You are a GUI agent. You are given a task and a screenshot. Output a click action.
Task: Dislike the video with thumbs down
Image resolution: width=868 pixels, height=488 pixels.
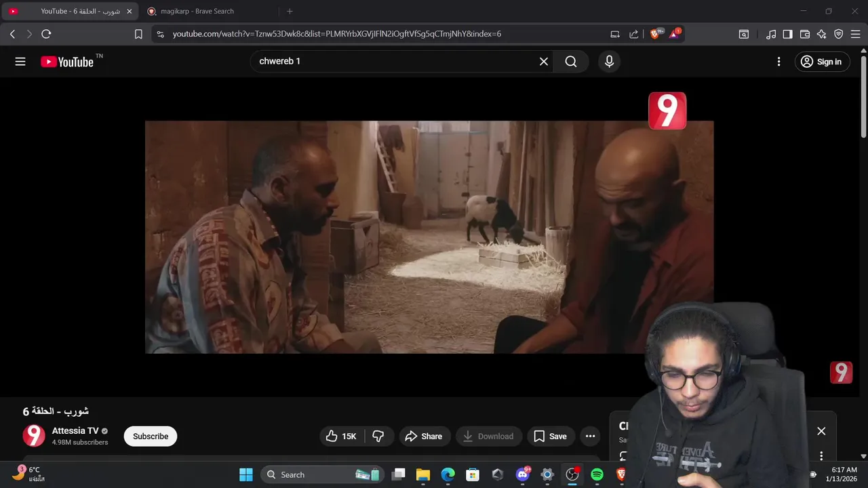coord(378,436)
